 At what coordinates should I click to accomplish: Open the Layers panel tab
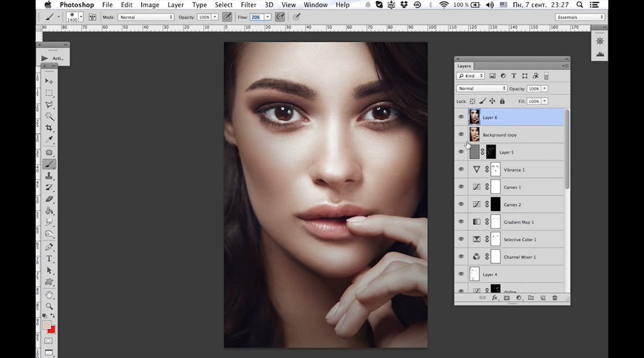[464, 66]
